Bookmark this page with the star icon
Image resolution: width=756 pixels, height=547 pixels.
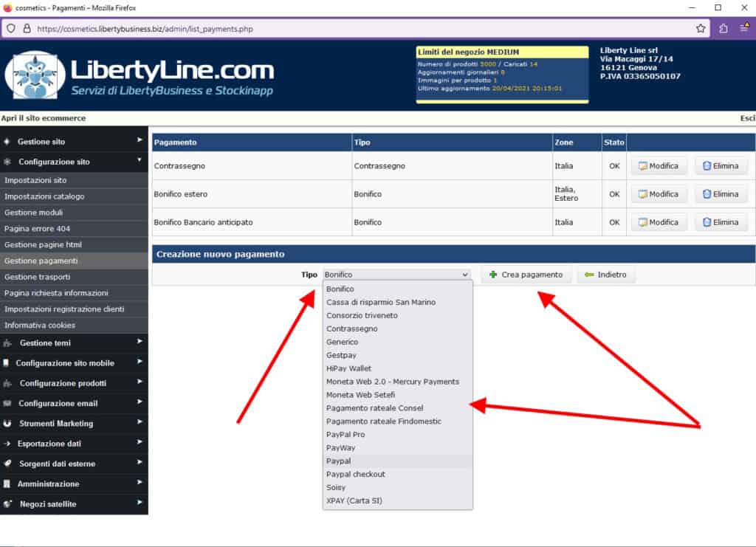(701, 29)
